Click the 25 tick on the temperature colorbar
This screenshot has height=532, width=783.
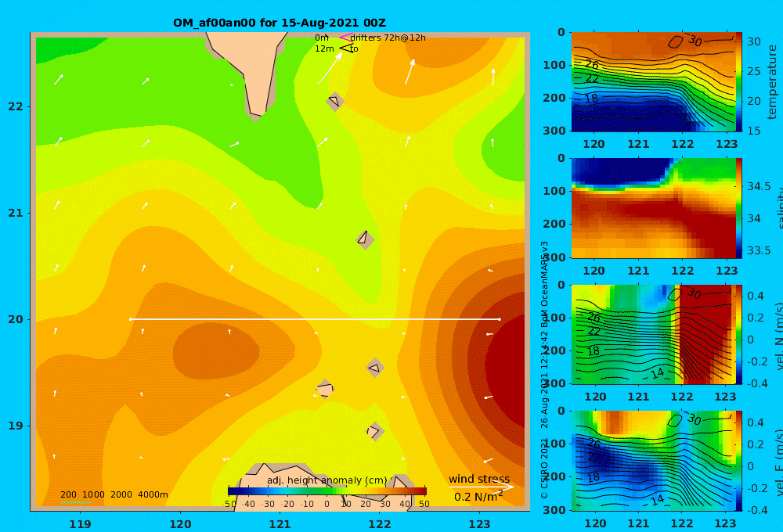(753, 71)
